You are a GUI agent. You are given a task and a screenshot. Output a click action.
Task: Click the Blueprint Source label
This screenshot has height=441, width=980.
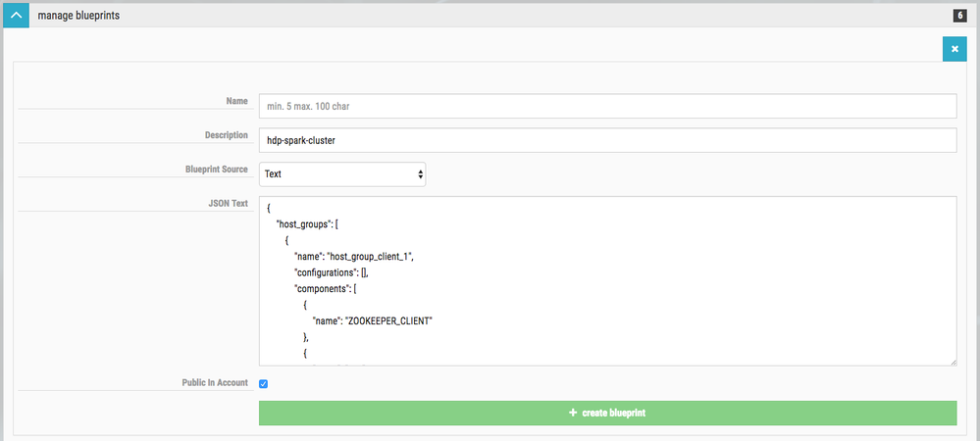point(217,169)
